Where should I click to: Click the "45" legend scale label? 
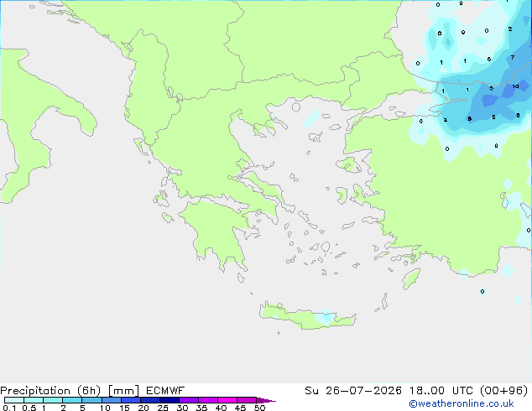click(240, 408)
